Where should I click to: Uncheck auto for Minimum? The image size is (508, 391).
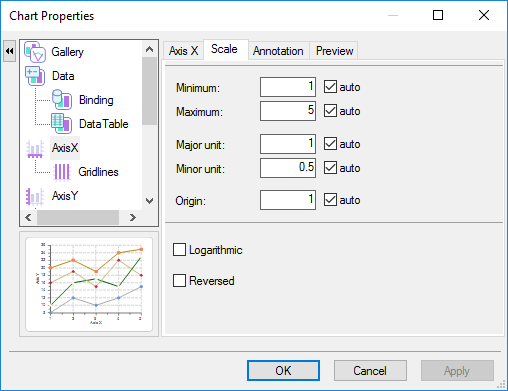tap(330, 87)
